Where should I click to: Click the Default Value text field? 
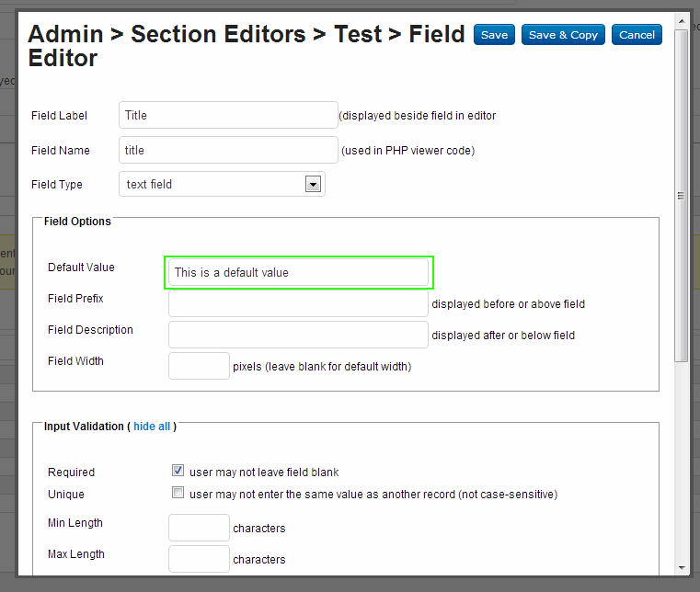pyautogui.click(x=298, y=272)
